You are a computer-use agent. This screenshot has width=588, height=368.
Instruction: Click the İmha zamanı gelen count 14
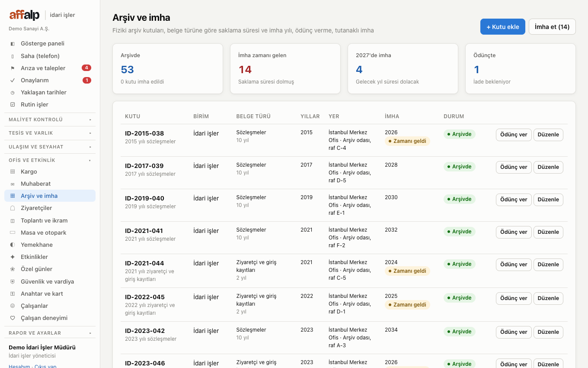coord(245,69)
